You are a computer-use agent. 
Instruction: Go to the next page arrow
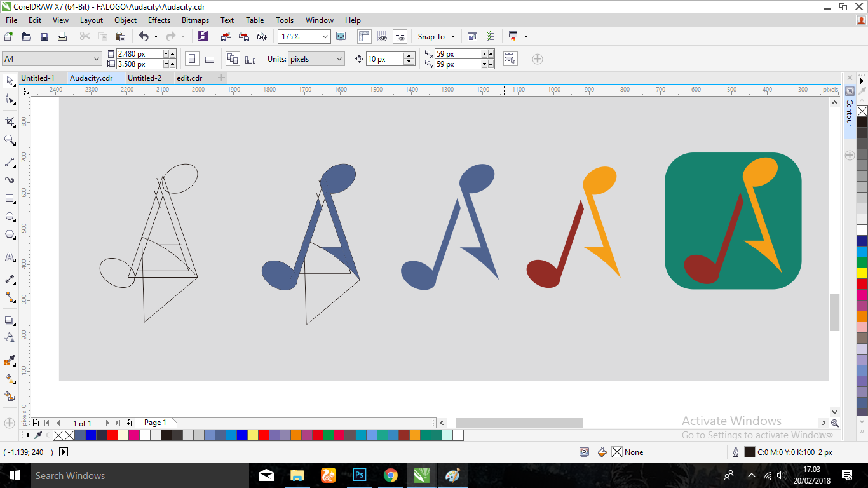107,423
